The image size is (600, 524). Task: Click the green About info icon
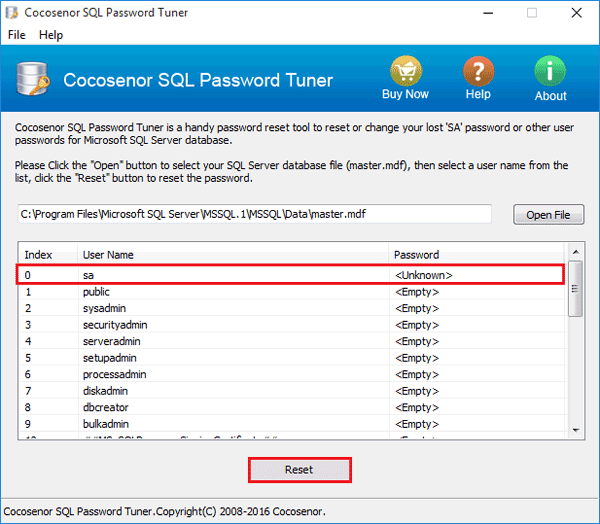click(550, 71)
